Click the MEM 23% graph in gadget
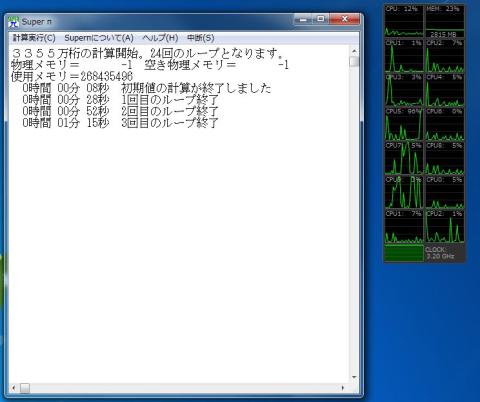480x402 pixels. 445,21
